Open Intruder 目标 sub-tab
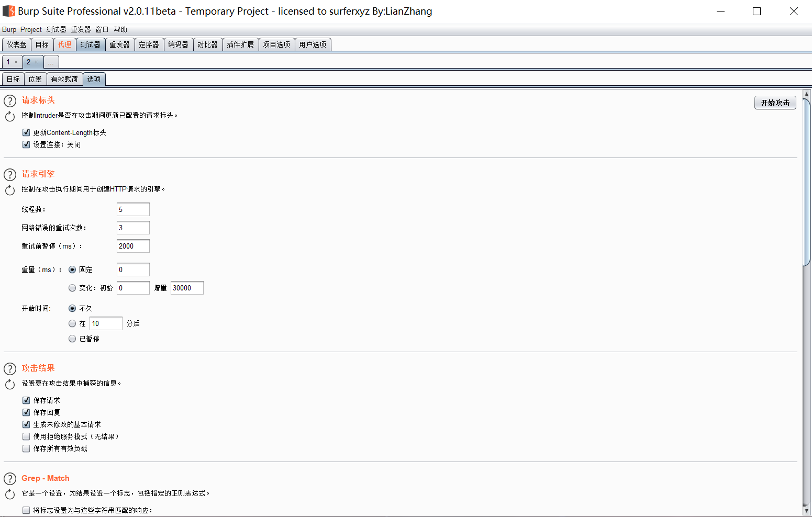Screen dimensions: 812x517 pyautogui.click(x=13, y=79)
